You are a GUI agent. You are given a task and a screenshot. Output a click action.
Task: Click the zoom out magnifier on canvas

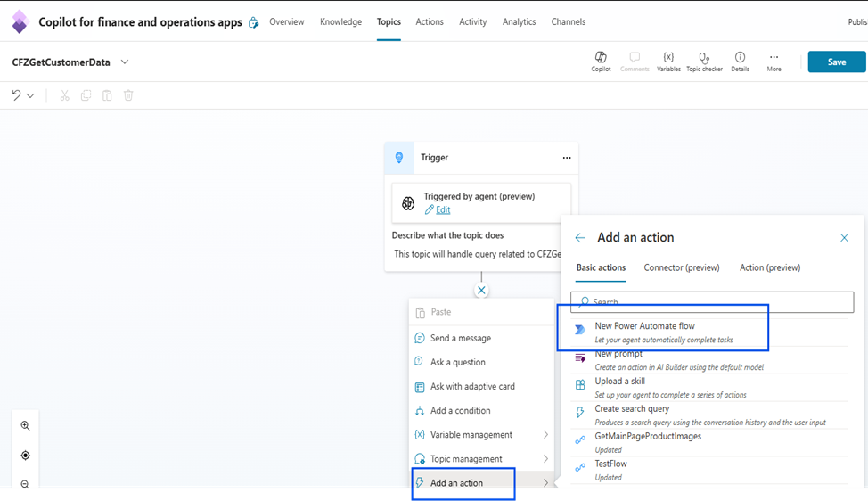click(26, 484)
